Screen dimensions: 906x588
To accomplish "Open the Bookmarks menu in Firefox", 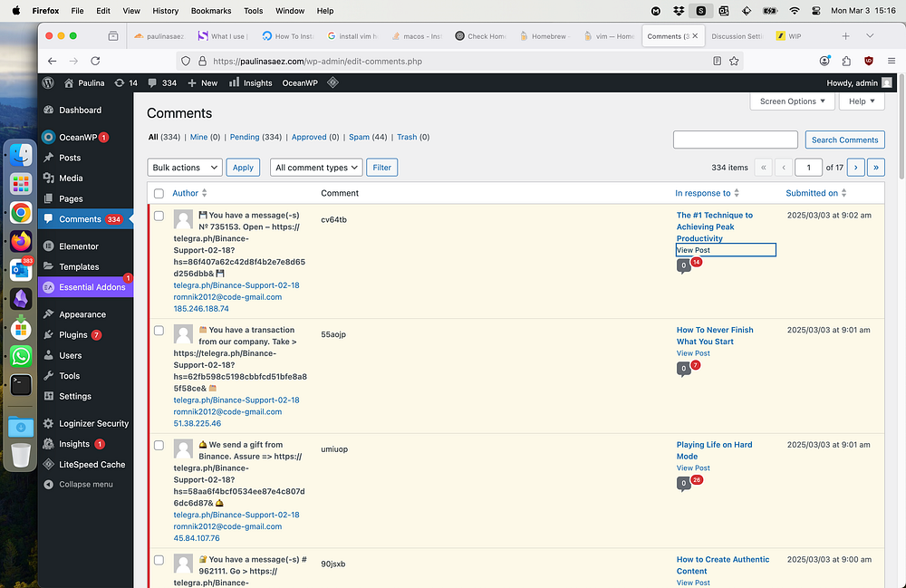I will coord(211,11).
